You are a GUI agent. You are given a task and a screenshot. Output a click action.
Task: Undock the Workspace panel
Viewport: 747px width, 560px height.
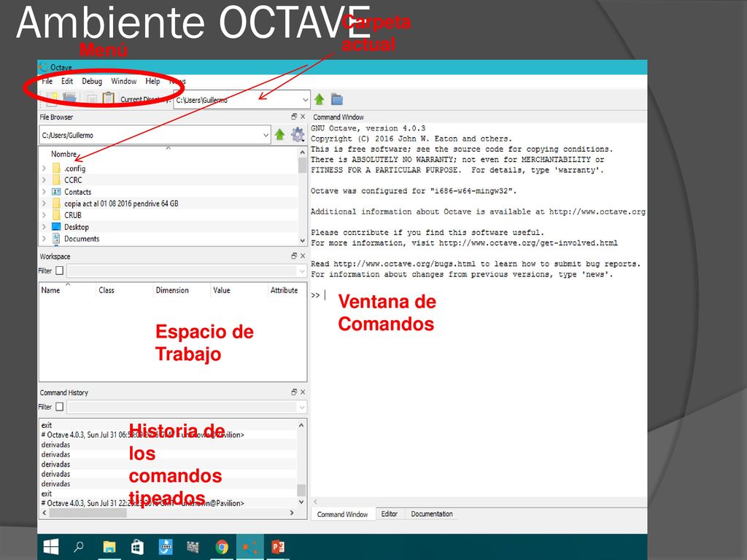coord(294,256)
